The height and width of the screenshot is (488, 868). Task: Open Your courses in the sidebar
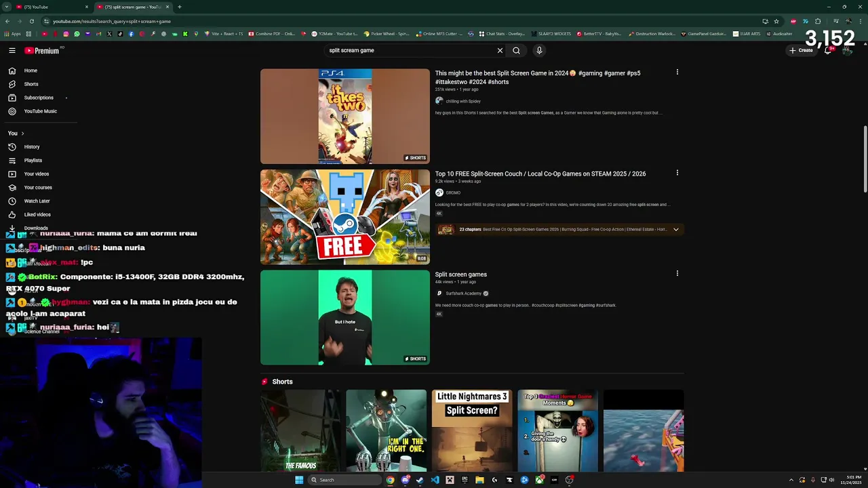38,188
